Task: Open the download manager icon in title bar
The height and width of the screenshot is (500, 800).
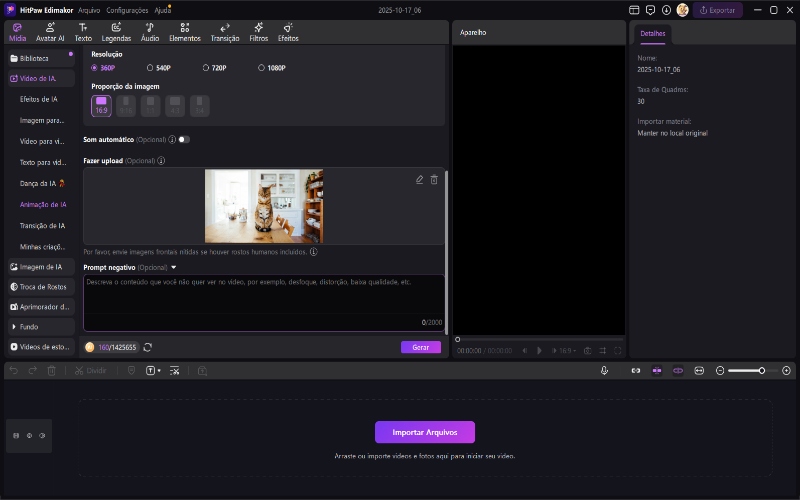Action: (x=666, y=10)
